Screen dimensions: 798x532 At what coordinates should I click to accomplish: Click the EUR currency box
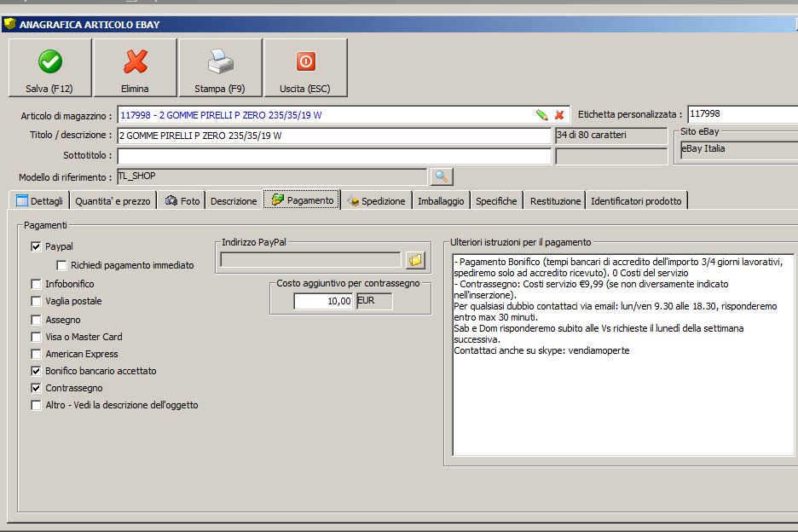pyautogui.click(x=374, y=300)
